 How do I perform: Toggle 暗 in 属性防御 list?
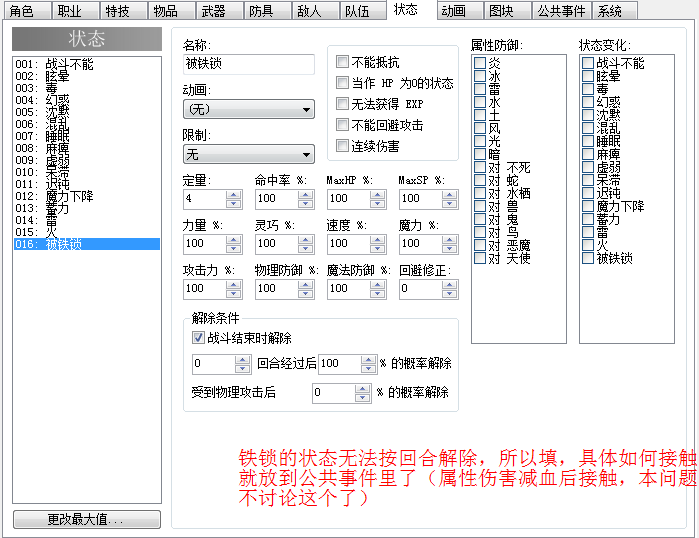(x=480, y=154)
